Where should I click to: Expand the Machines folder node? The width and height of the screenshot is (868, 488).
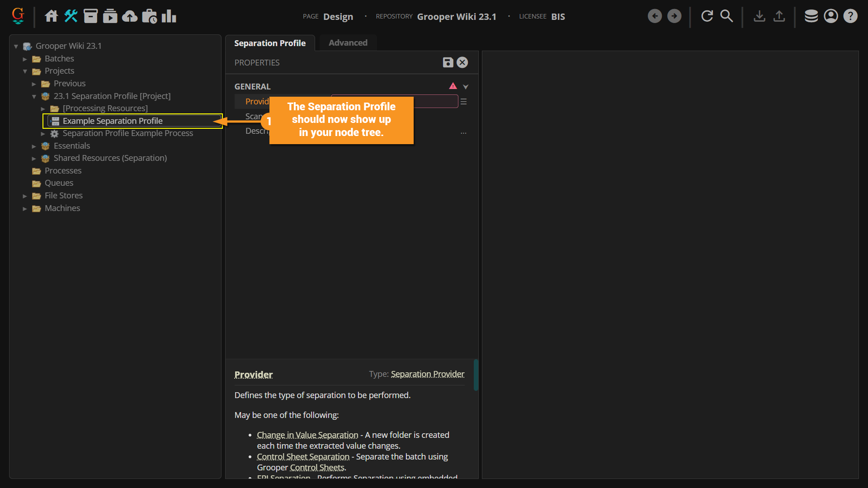pyautogui.click(x=25, y=209)
